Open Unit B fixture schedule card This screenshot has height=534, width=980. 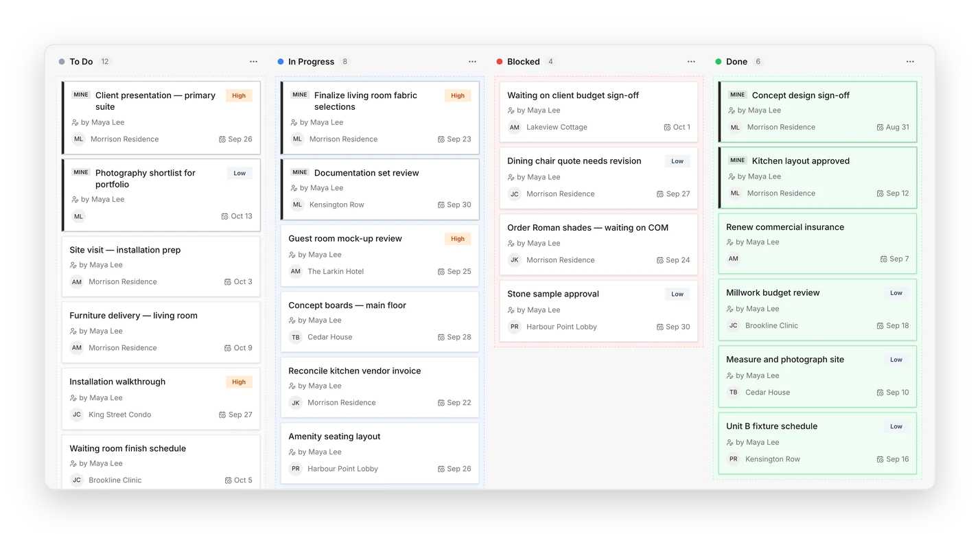(x=818, y=443)
